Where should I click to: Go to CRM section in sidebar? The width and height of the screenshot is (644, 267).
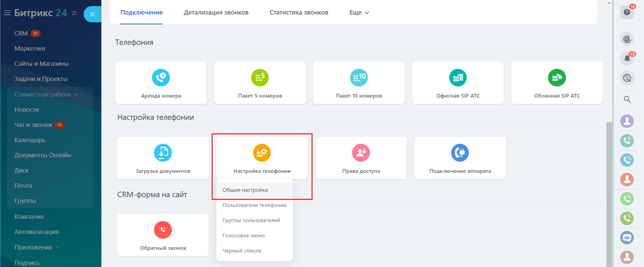click(21, 33)
